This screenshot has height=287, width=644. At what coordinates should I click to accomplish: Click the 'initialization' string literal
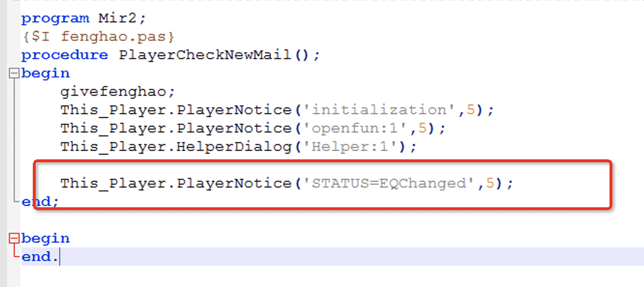coord(380,110)
